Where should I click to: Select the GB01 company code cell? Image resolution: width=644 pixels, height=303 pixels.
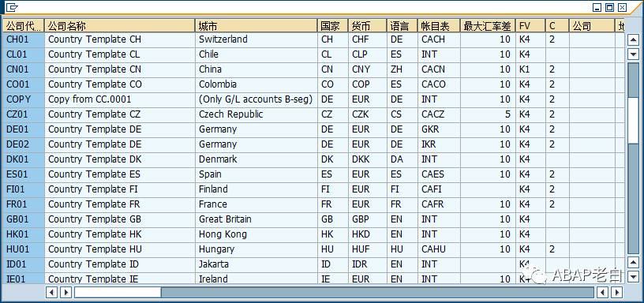[x=24, y=219]
